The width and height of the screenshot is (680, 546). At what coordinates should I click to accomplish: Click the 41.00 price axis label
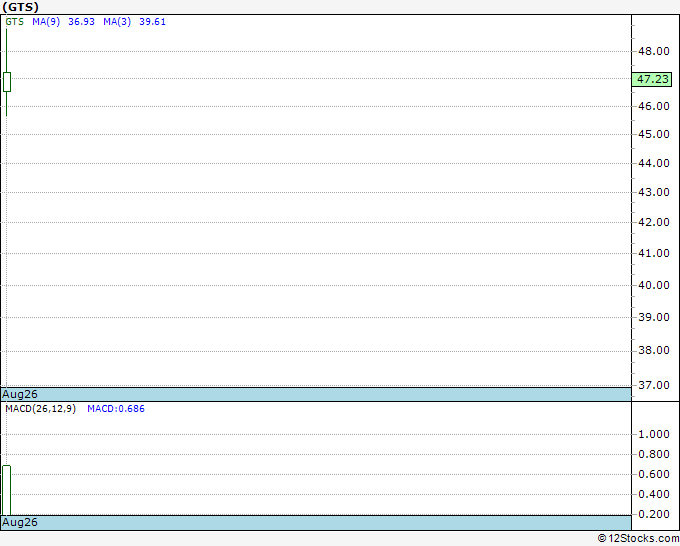(654, 253)
